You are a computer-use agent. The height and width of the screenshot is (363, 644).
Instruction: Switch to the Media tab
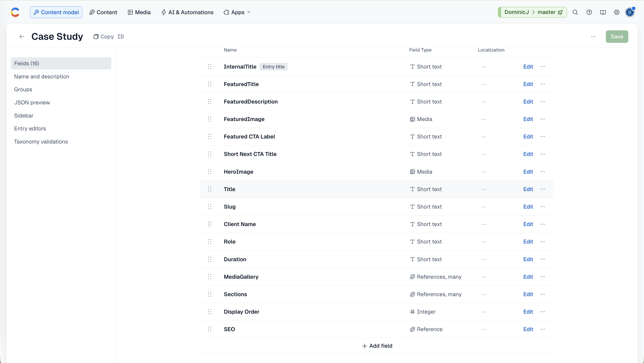139,12
